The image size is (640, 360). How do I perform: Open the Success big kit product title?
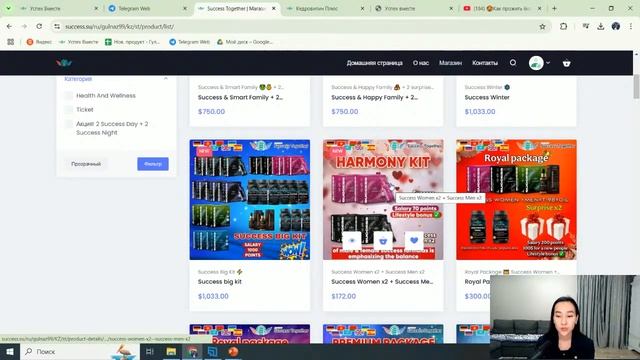pyautogui.click(x=220, y=282)
